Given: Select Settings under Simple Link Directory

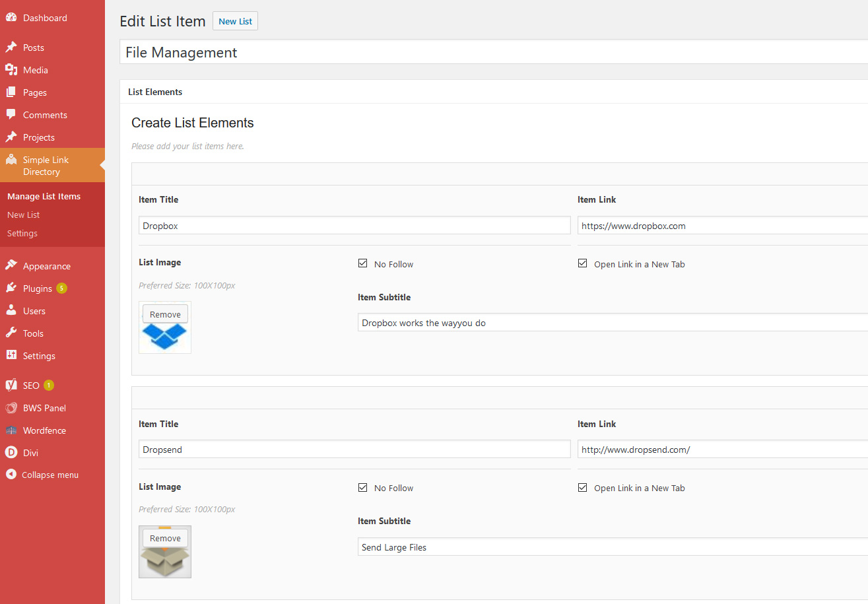Looking at the screenshot, I should coord(22,233).
